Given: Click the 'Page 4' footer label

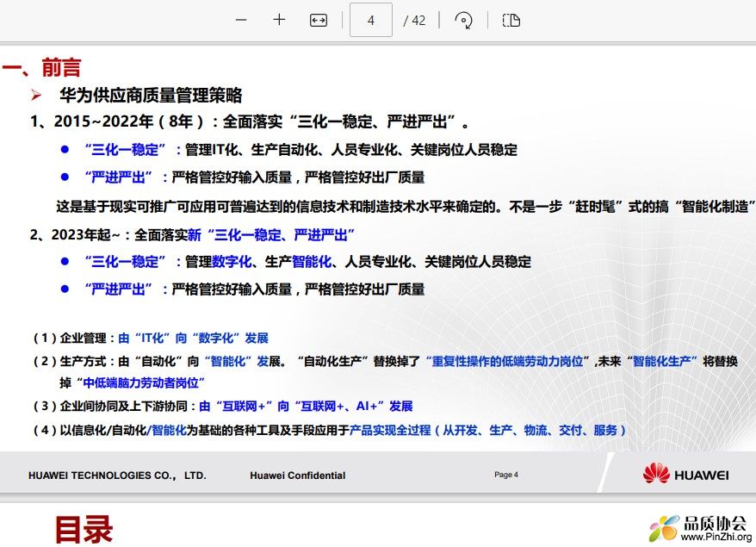Looking at the screenshot, I should pyautogui.click(x=506, y=475).
